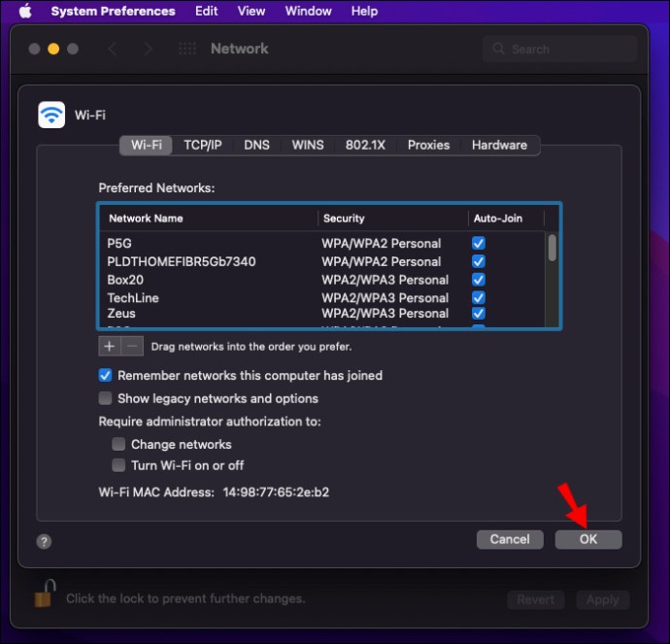Image resolution: width=670 pixels, height=644 pixels.
Task: Switch to the WINS tab
Action: pyautogui.click(x=308, y=146)
